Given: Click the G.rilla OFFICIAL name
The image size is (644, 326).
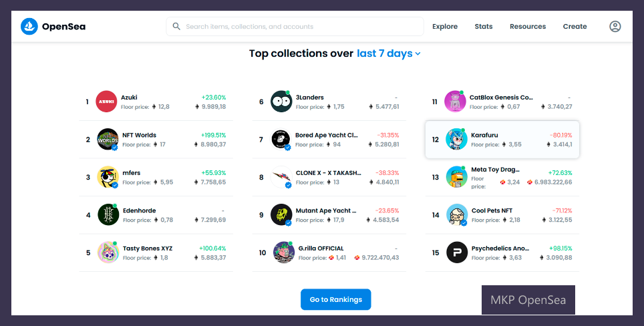Looking at the screenshot, I should (321, 249).
